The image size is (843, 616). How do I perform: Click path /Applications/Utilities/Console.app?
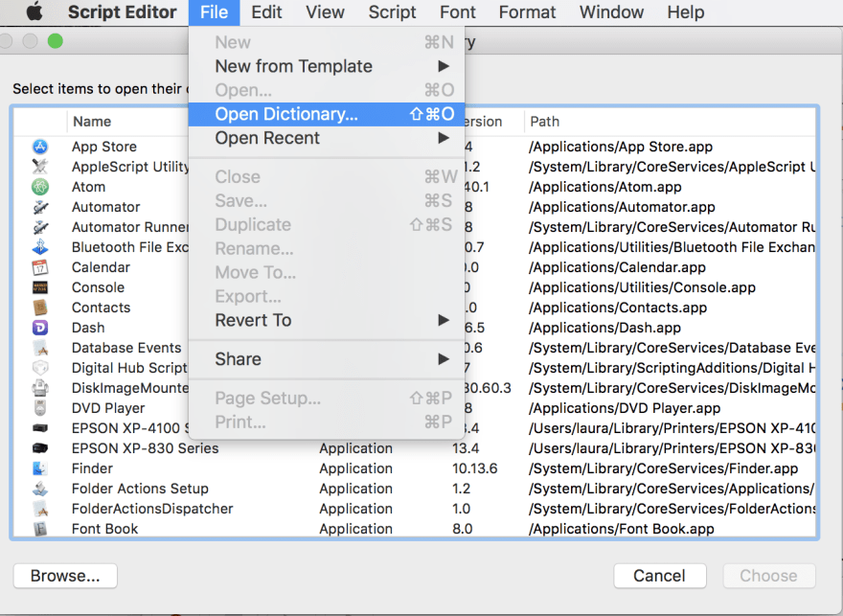(643, 287)
